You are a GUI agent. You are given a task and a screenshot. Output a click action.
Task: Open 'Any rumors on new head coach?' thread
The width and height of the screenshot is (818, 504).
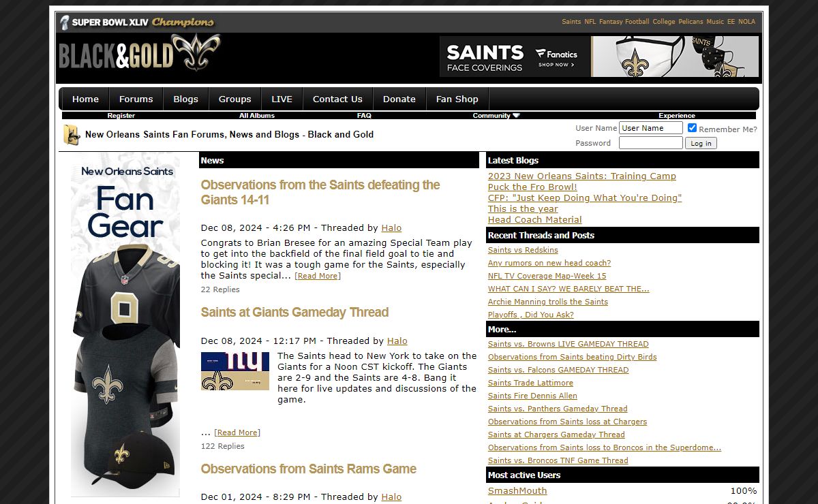tap(549, 263)
